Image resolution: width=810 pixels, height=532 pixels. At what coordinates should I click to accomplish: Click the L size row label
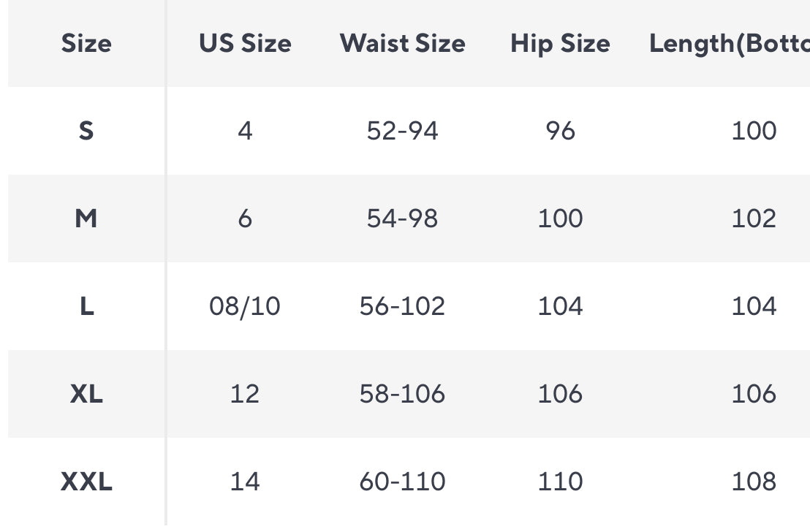[x=86, y=306]
